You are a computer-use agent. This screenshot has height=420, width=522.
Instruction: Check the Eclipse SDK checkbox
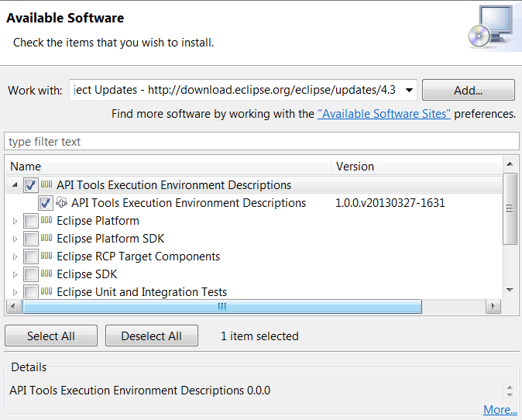coord(31,274)
